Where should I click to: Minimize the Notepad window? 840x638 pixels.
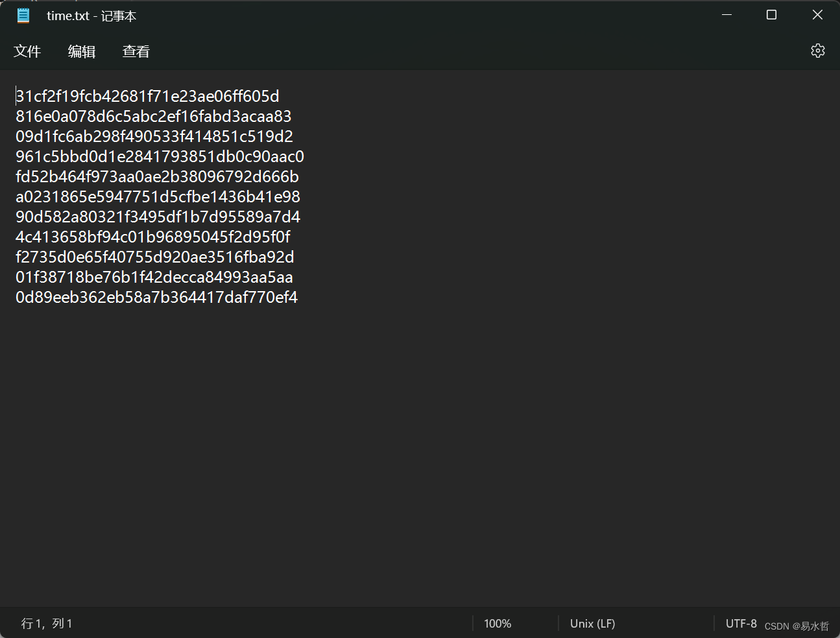(726, 15)
